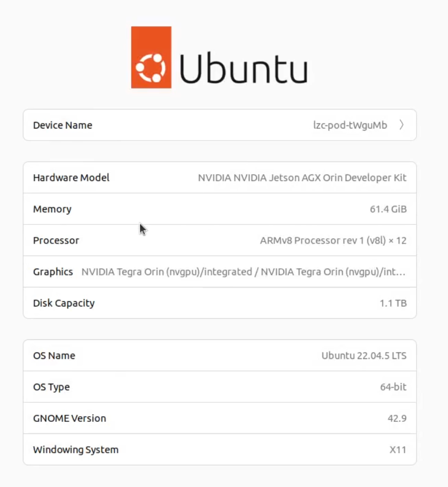The height and width of the screenshot is (487, 448).
Task: Click the 42.9 GNOME version value
Action: tap(397, 418)
